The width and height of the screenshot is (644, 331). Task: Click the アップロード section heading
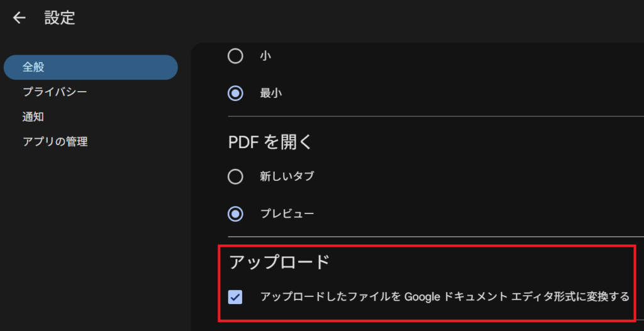pos(279,262)
